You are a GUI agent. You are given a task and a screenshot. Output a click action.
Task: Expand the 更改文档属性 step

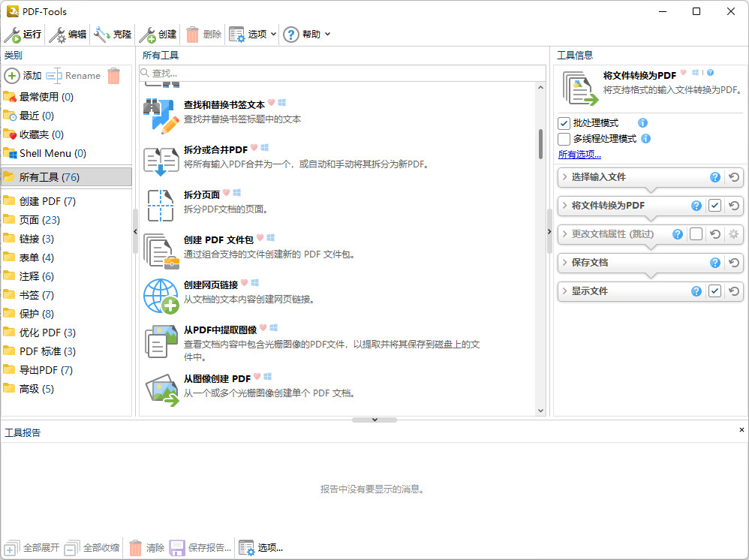coord(564,234)
